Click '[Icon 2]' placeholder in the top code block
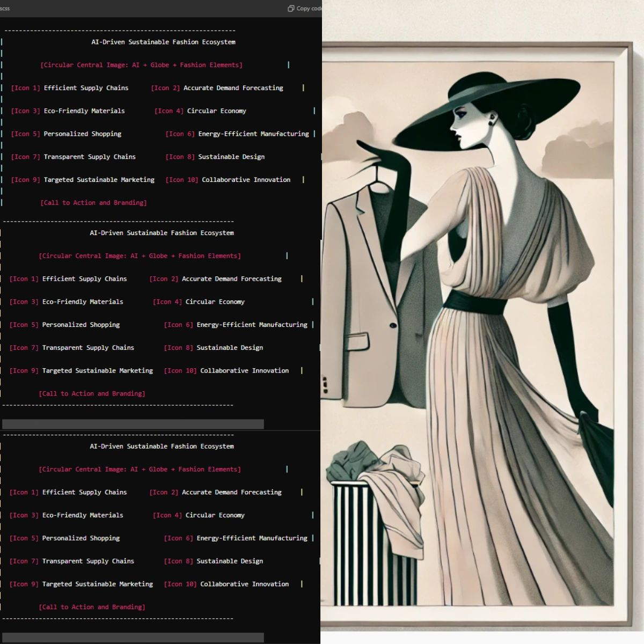The width and height of the screenshot is (644, 644). (165, 88)
